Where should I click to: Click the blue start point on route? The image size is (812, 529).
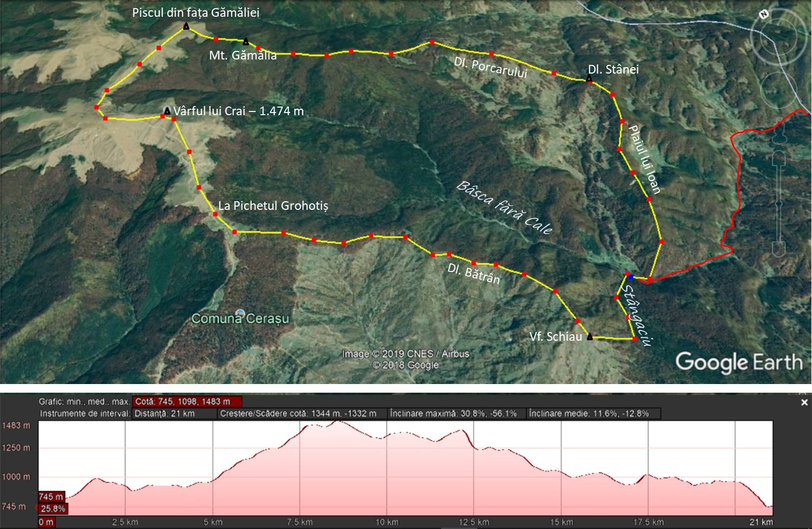pos(631,277)
